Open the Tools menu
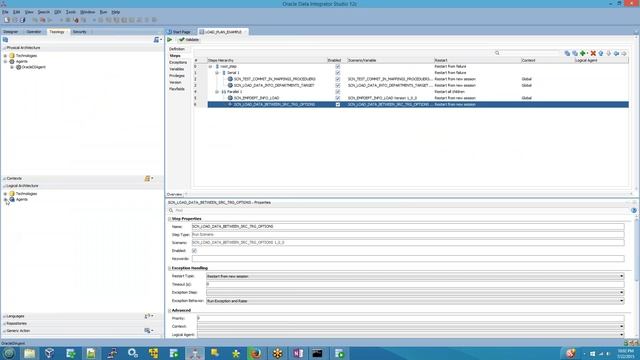The height and width of the screenshot is (360, 640). point(71,12)
